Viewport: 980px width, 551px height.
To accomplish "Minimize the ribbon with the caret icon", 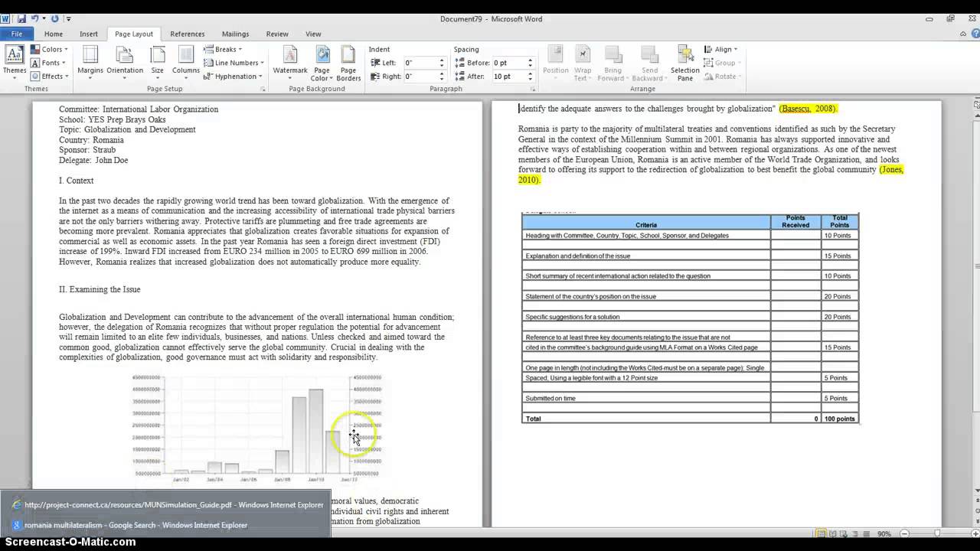I will [x=963, y=34].
